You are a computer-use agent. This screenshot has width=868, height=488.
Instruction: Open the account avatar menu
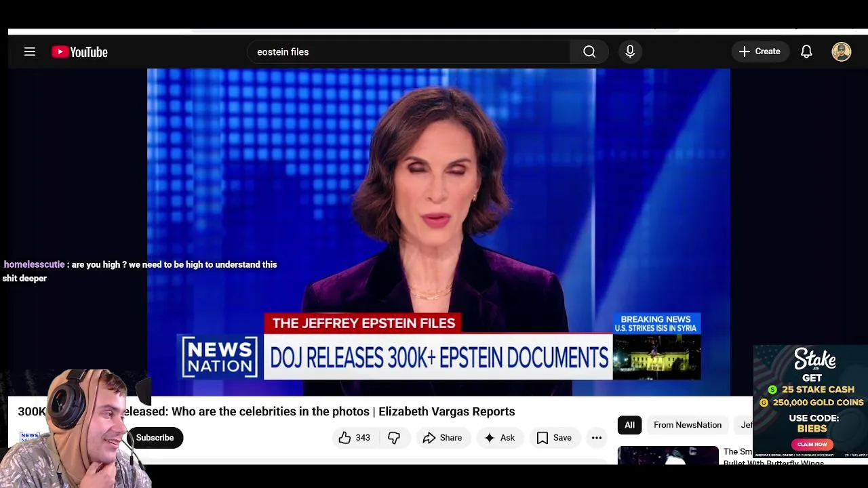pyautogui.click(x=842, y=52)
